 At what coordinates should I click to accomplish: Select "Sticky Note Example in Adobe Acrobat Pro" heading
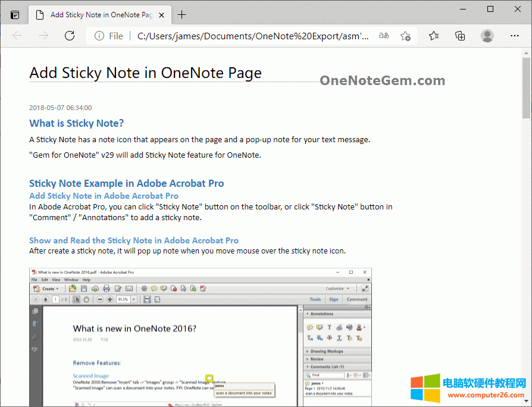pos(126,183)
